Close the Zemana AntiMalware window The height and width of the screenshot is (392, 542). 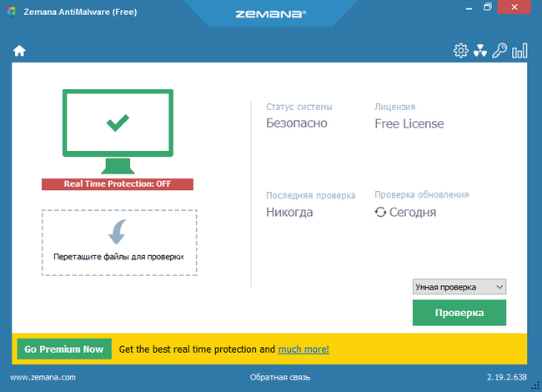point(514,7)
